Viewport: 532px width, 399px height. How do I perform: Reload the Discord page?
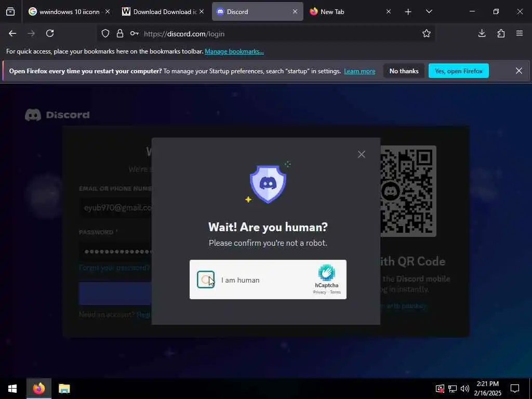click(50, 33)
